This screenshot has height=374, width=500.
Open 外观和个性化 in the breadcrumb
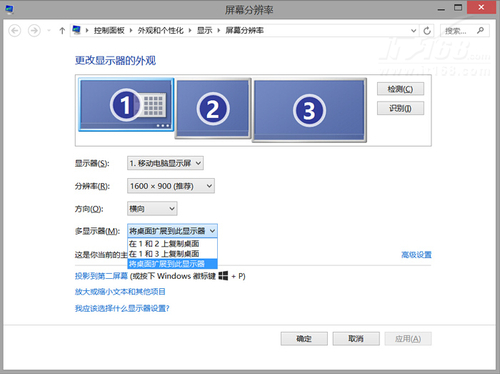coord(161,31)
